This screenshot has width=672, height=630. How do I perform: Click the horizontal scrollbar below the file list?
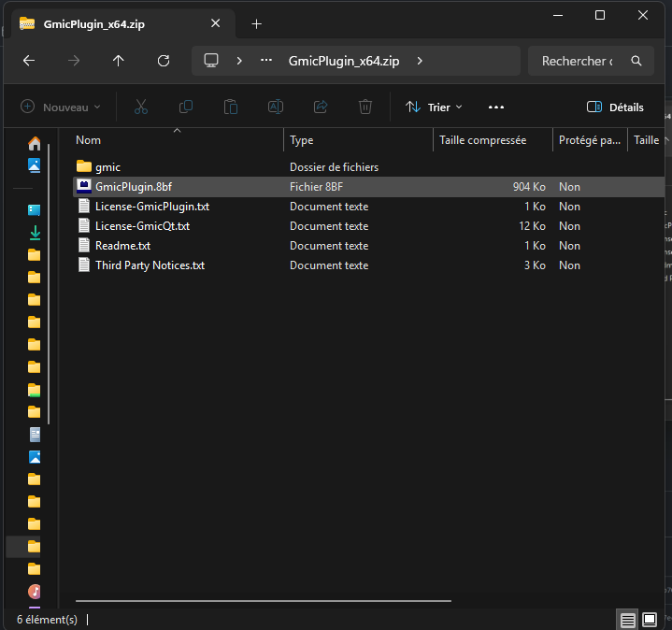coord(263,601)
